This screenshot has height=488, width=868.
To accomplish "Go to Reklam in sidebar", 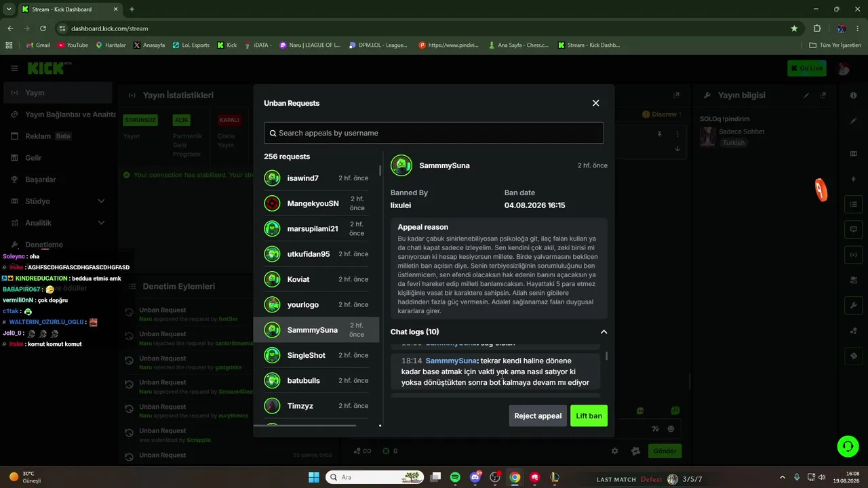I will coord(58,136).
